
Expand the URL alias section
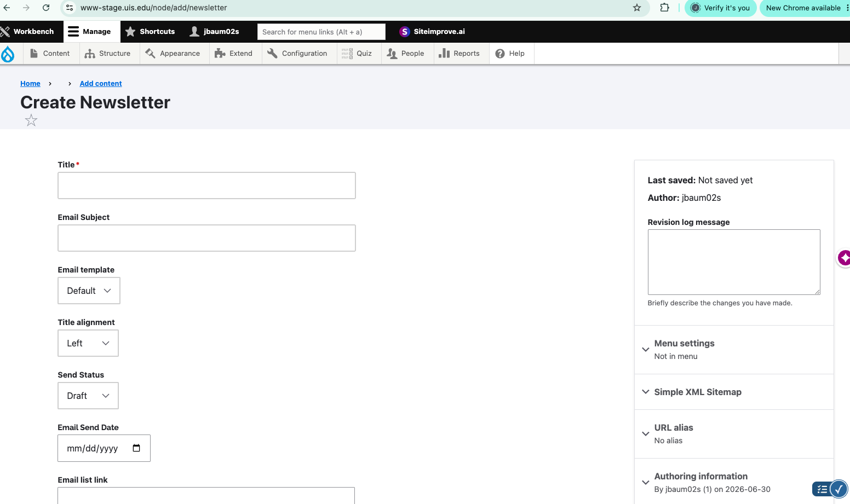coord(734,433)
